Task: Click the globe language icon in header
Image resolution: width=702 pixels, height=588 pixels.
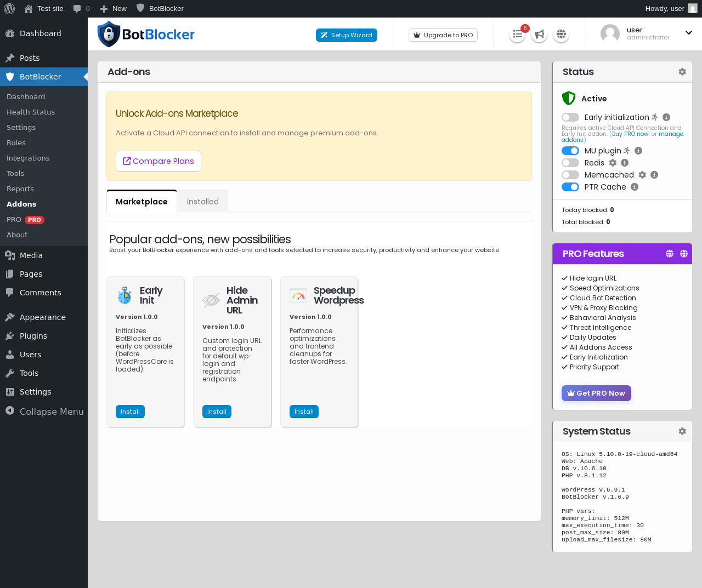Action: point(561,35)
